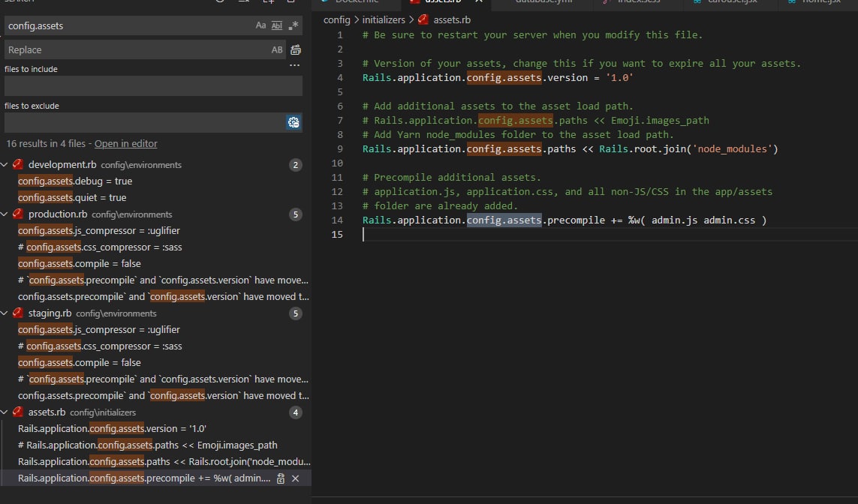Open js_compressor result under staging.rb
This screenshot has height=504, width=858.
tap(99, 329)
